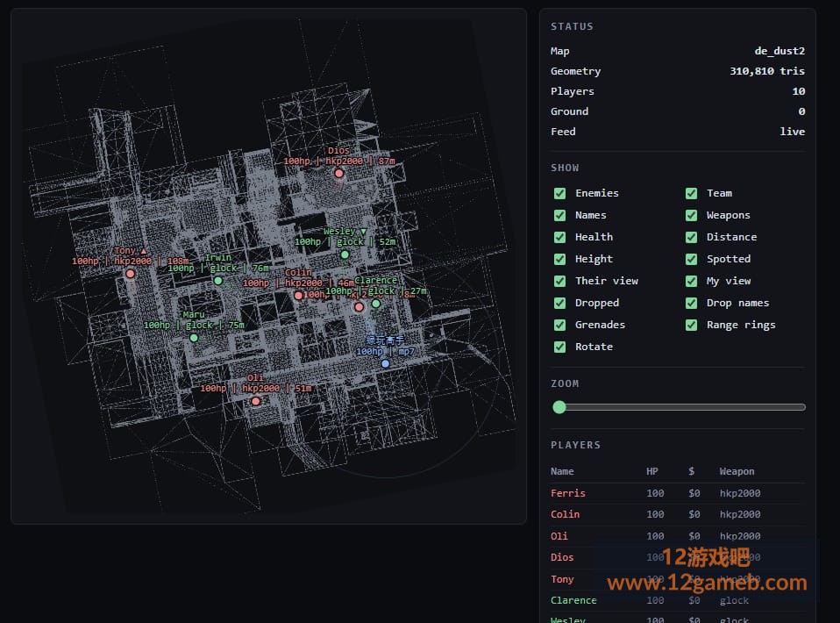The height and width of the screenshot is (623, 840).
Task: Select Colin's red marker on radar
Action: [x=298, y=296]
